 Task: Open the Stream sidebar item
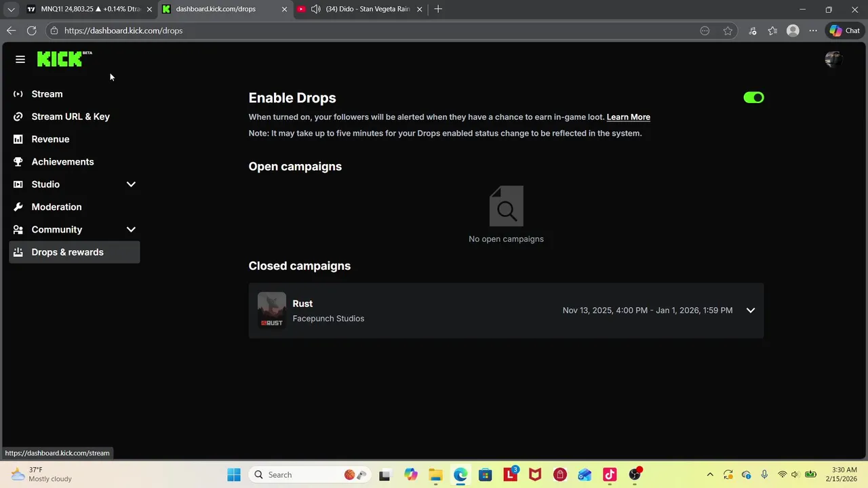(x=75, y=94)
